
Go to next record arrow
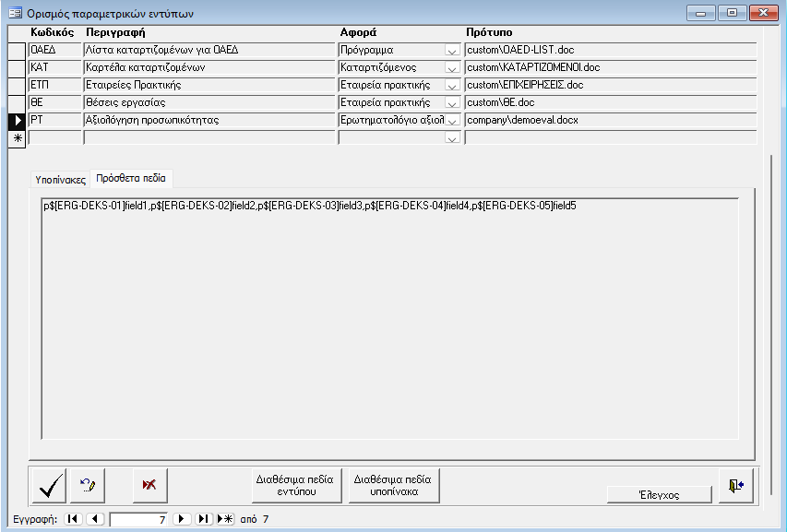[x=183, y=519]
